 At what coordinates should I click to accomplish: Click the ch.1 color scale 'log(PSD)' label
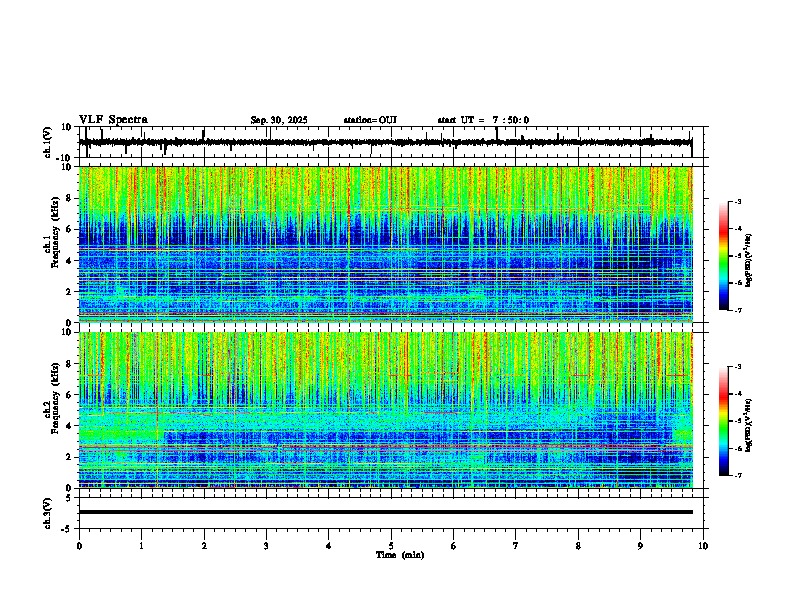point(749,261)
